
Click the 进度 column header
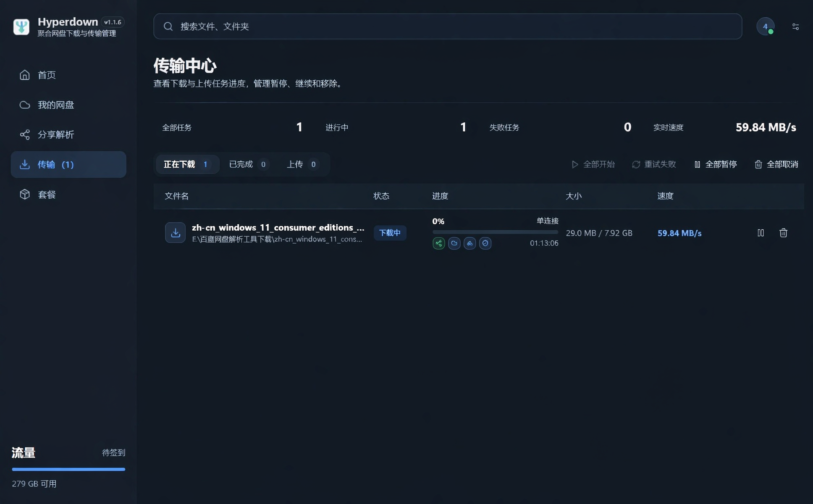coord(440,196)
